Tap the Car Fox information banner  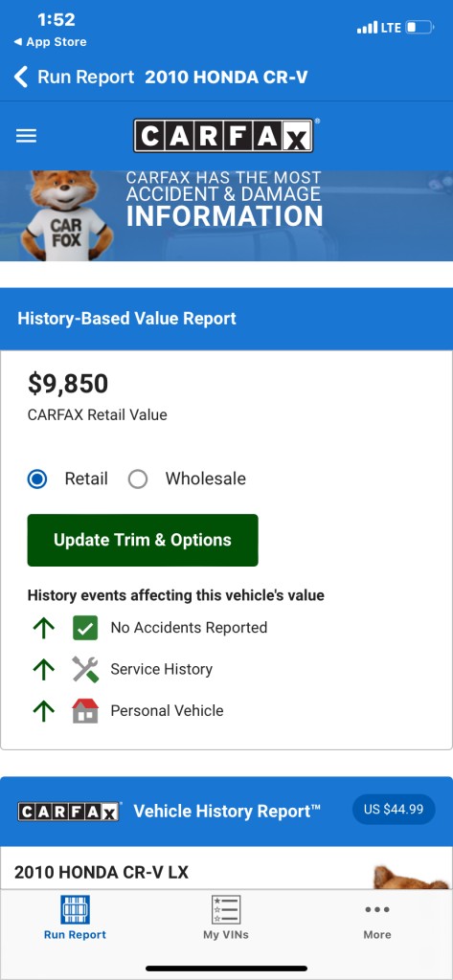(226, 215)
